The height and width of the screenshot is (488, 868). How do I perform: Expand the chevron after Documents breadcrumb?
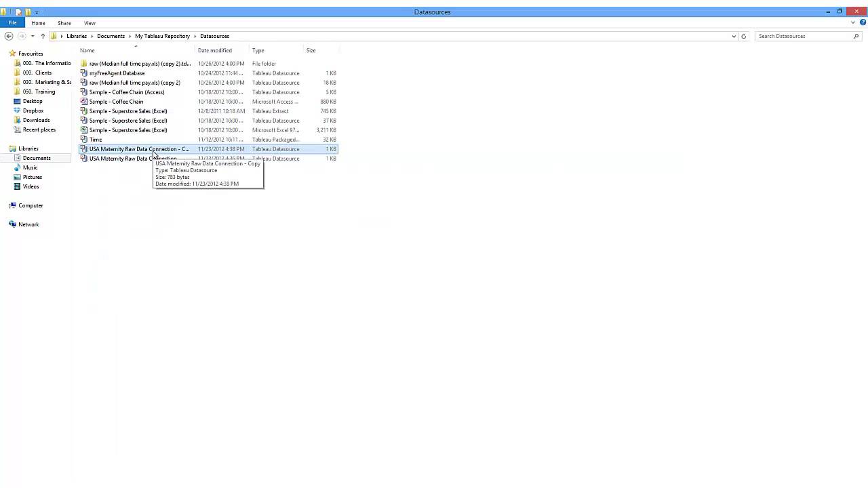[x=130, y=36]
